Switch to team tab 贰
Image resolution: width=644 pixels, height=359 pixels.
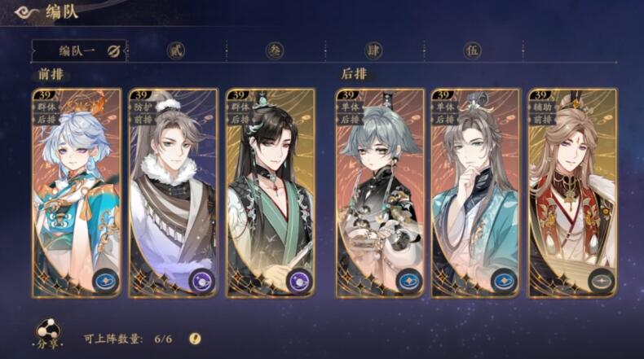176,51
